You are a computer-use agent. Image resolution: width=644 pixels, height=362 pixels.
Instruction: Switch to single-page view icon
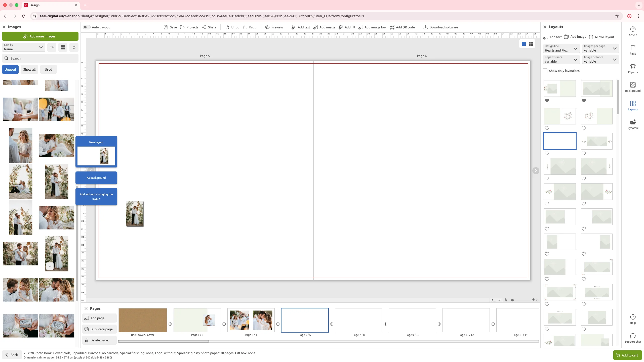point(524,44)
